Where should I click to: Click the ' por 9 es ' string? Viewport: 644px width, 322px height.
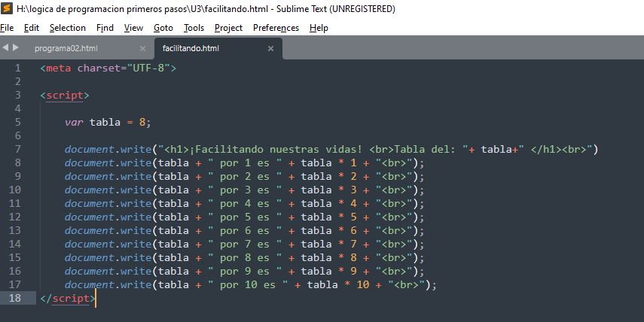245,271
